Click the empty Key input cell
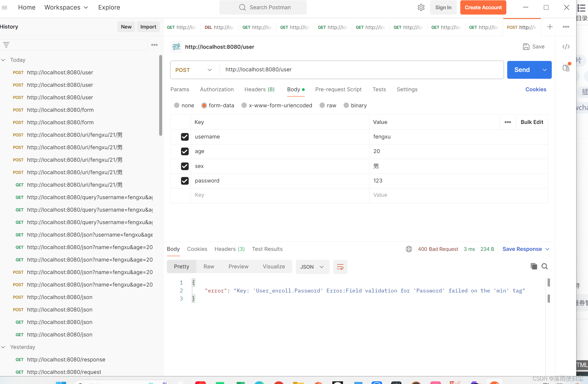Screen dimensions: 588x384 [x=280, y=195]
